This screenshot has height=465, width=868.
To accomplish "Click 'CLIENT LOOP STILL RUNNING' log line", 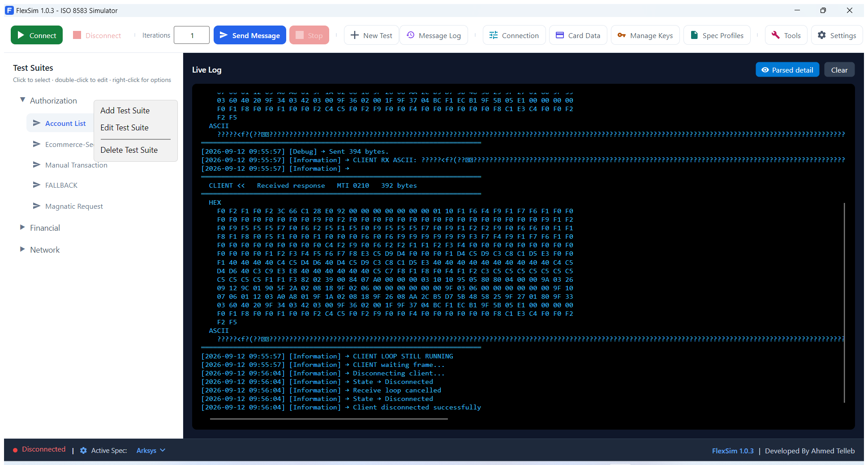I will pyautogui.click(x=403, y=356).
